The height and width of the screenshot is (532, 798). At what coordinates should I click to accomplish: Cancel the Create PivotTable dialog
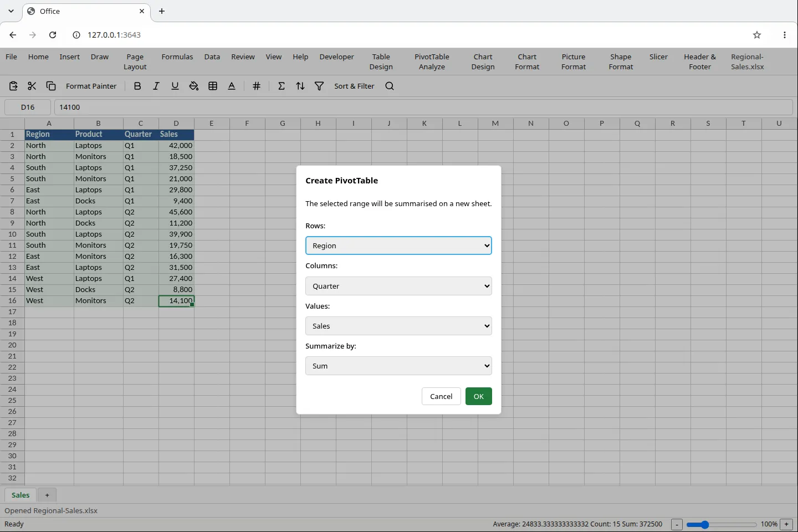pos(441,396)
